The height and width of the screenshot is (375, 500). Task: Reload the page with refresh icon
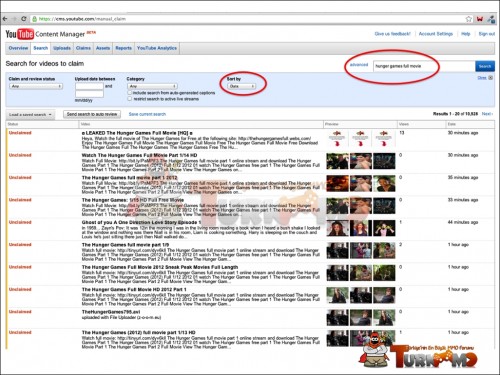24,19
